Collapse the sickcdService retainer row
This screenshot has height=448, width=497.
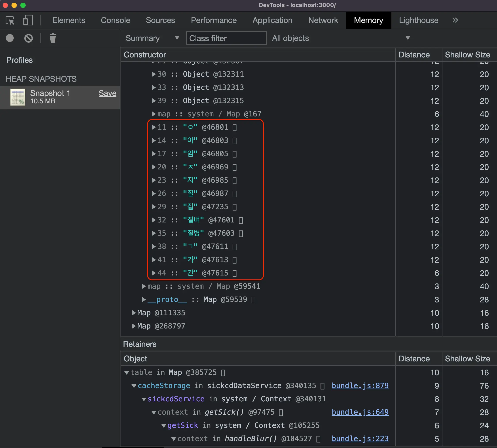coord(144,399)
